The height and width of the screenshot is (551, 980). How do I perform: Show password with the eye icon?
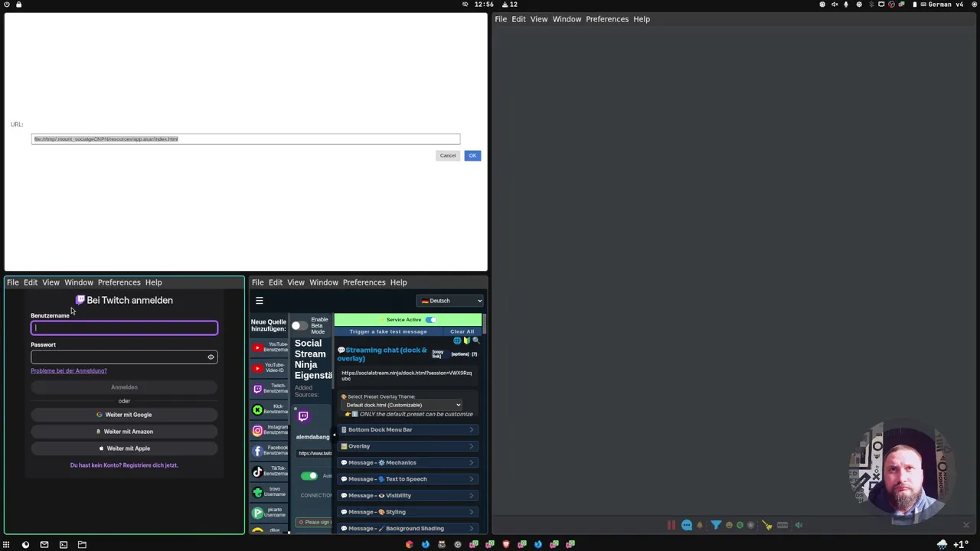click(211, 357)
